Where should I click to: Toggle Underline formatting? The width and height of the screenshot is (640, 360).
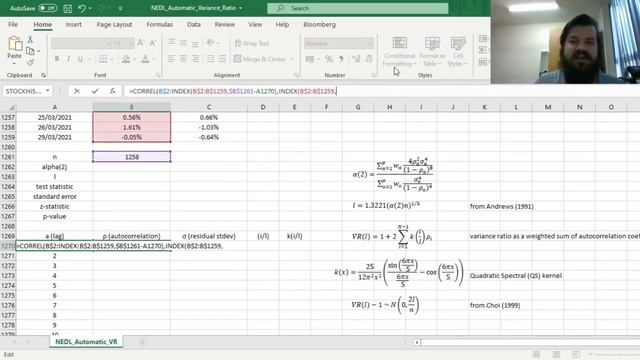point(80,59)
